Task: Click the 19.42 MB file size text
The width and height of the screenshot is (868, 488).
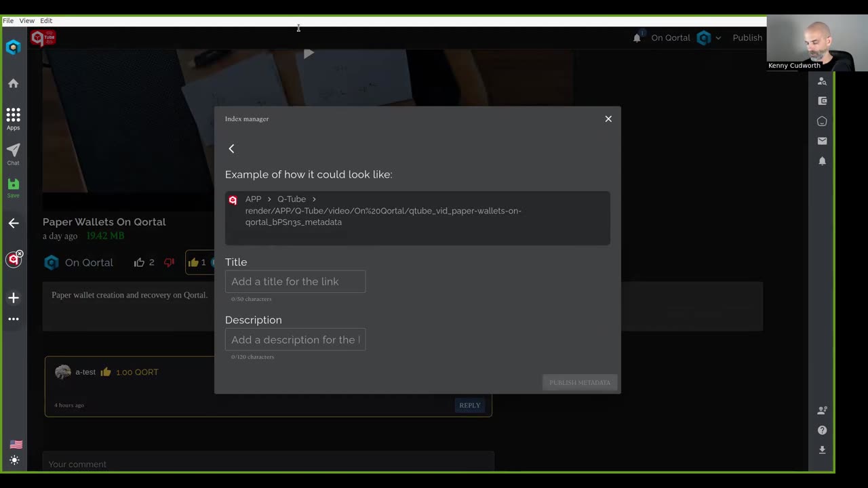Action: tap(105, 236)
